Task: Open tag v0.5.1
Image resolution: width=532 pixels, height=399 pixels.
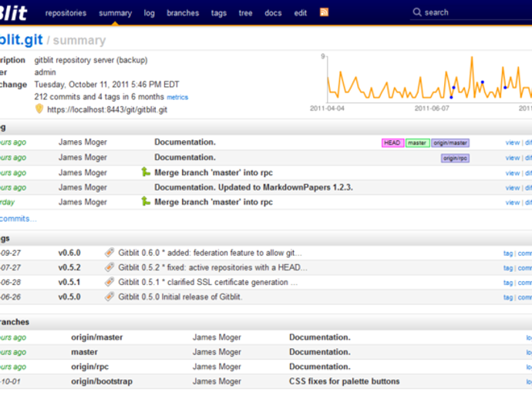Action: (69, 282)
